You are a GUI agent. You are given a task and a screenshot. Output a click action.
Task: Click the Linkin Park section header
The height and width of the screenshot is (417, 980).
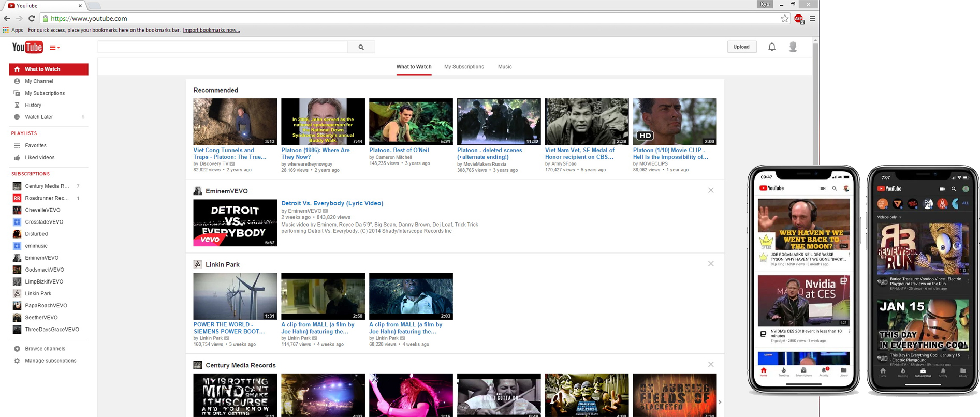click(x=223, y=264)
